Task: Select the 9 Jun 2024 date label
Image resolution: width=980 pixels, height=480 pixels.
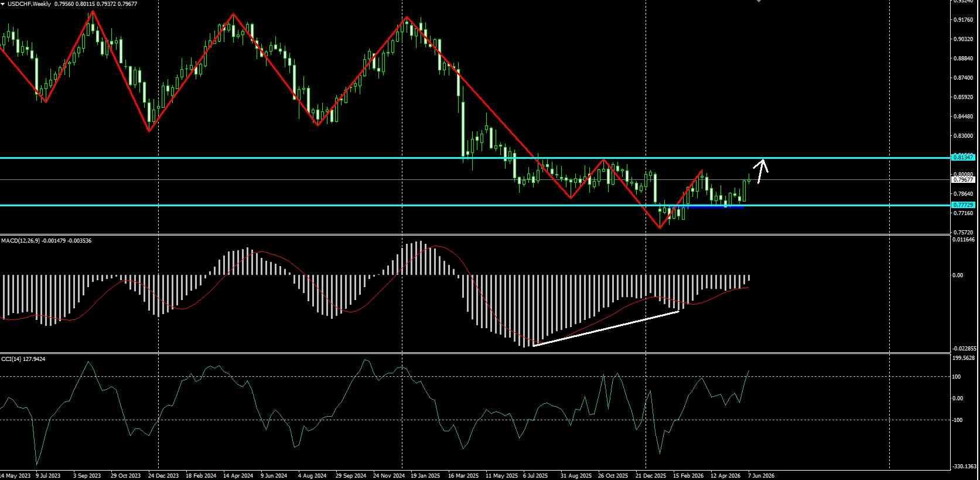Action: [274, 476]
